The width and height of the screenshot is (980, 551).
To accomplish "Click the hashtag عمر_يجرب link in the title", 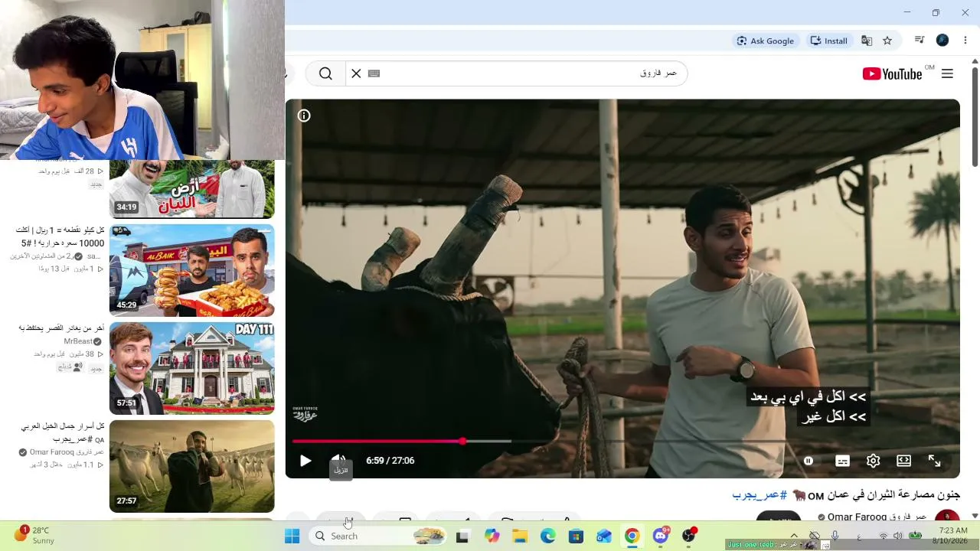I will [x=759, y=495].
